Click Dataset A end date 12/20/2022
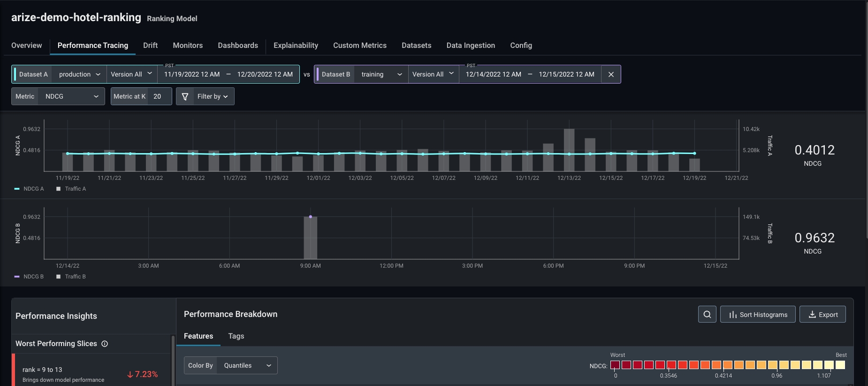 265,74
